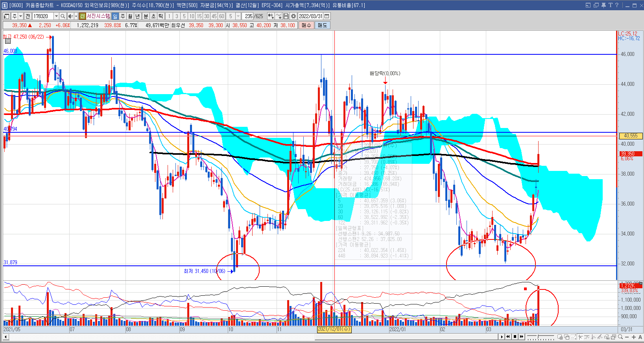The width and height of the screenshot is (644, 343).
Task: Click the magnifier zoom icon at bottom right
Action: click(x=620, y=337)
